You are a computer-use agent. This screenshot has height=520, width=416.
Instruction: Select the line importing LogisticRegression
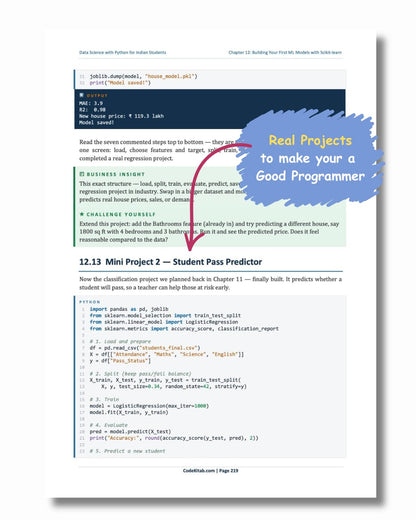[x=164, y=322]
